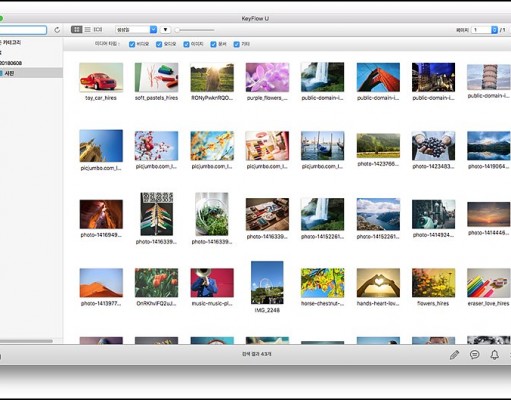Select the 카테고리 row in sidebar
511x400 pixels.
point(31,43)
